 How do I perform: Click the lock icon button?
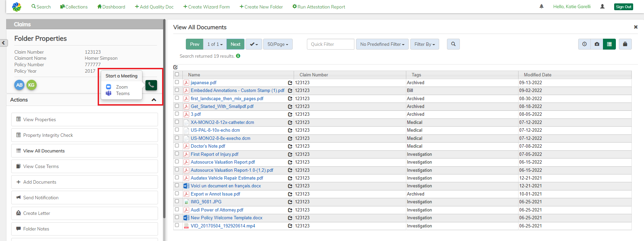(x=625, y=44)
